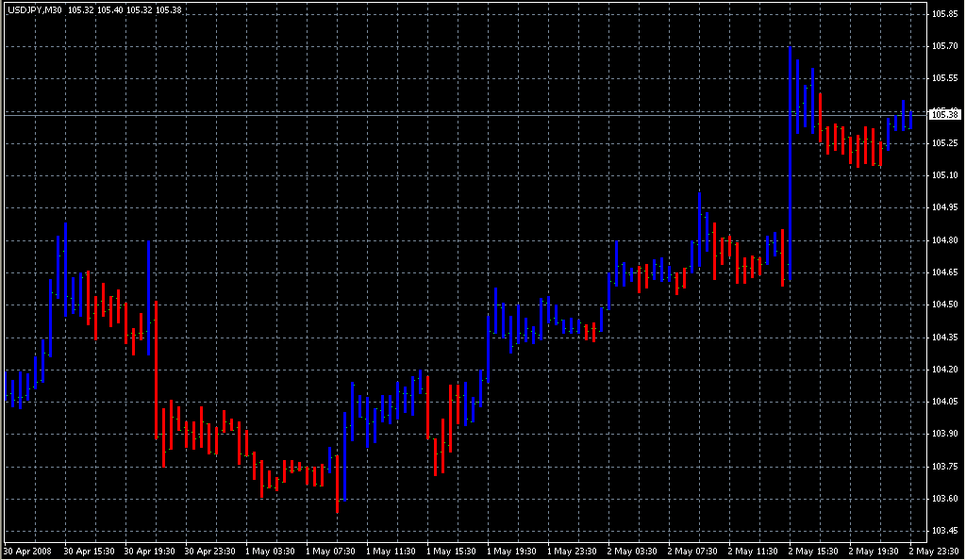This screenshot has width=966, height=560.
Task: Click the 1 May 19:30 time label
Action: click(x=510, y=550)
